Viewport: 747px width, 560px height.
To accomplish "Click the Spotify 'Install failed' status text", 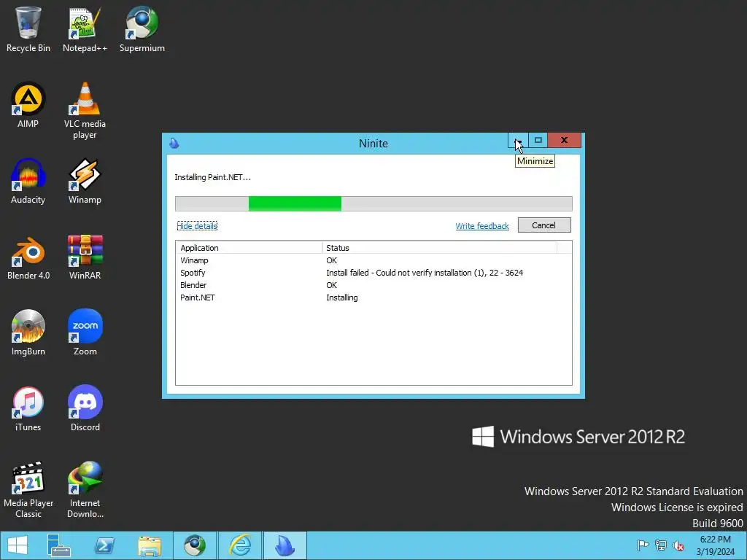I will [x=425, y=273].
